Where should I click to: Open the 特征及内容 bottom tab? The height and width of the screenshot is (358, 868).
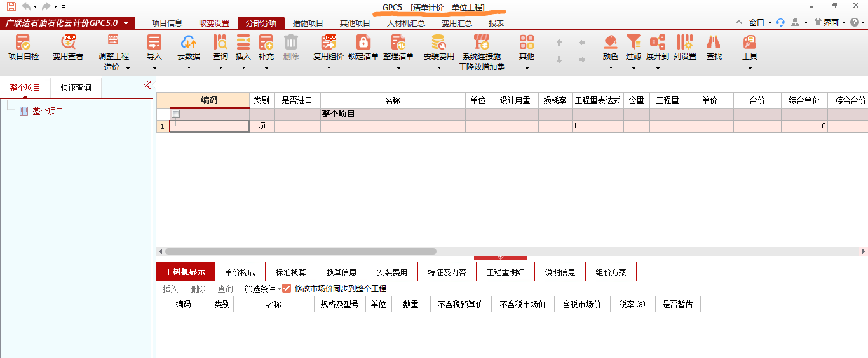[447, 272]
